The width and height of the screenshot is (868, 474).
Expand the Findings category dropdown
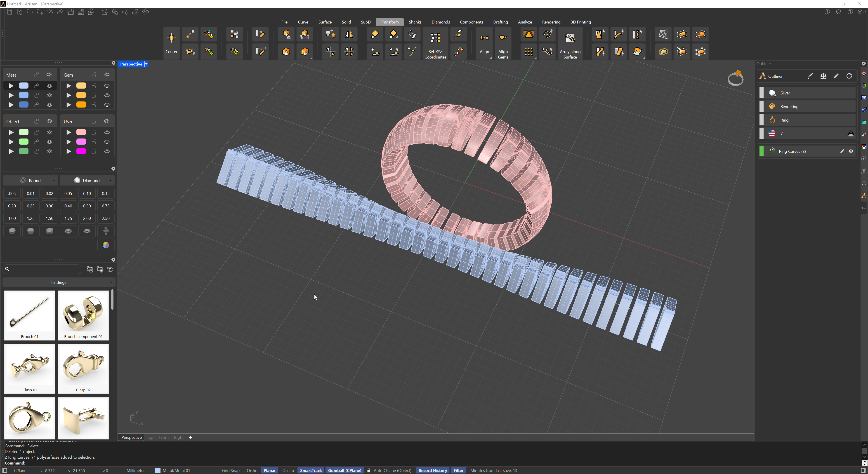59,282
